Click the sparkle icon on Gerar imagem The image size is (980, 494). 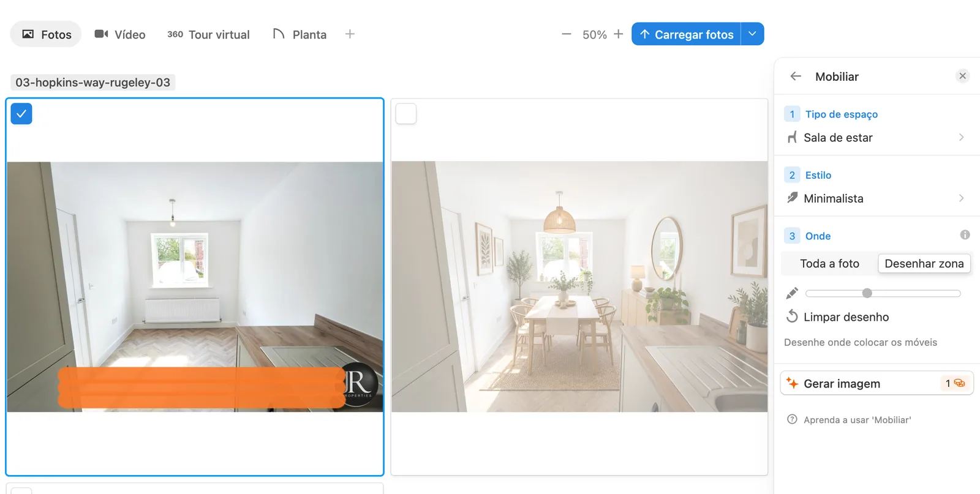792,383
